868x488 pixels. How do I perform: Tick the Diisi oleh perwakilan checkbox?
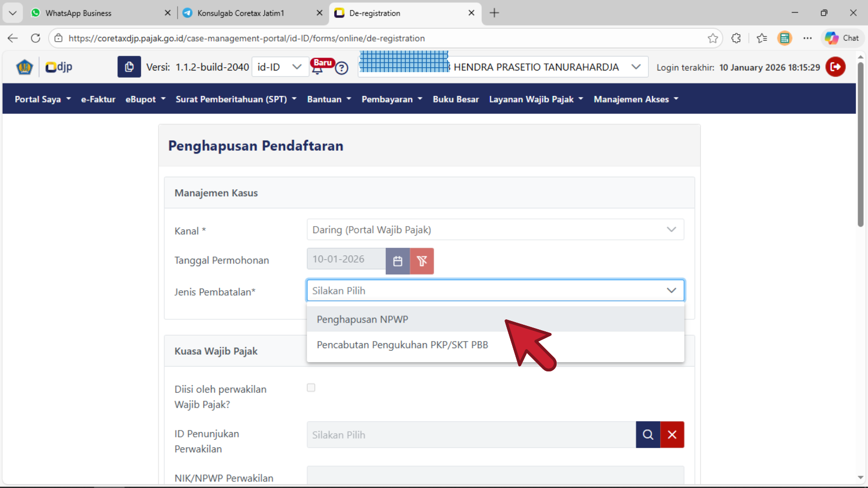(311, 388)
